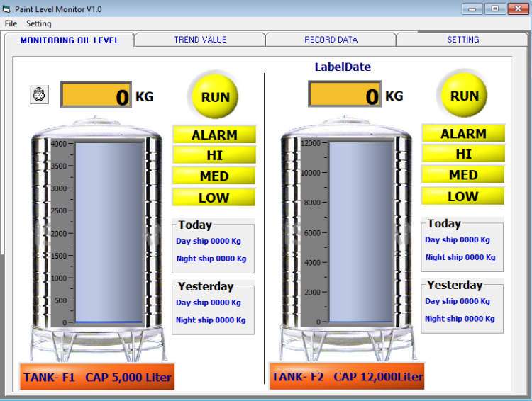Click Tank F1 Today Day ship value

[209, 241]
